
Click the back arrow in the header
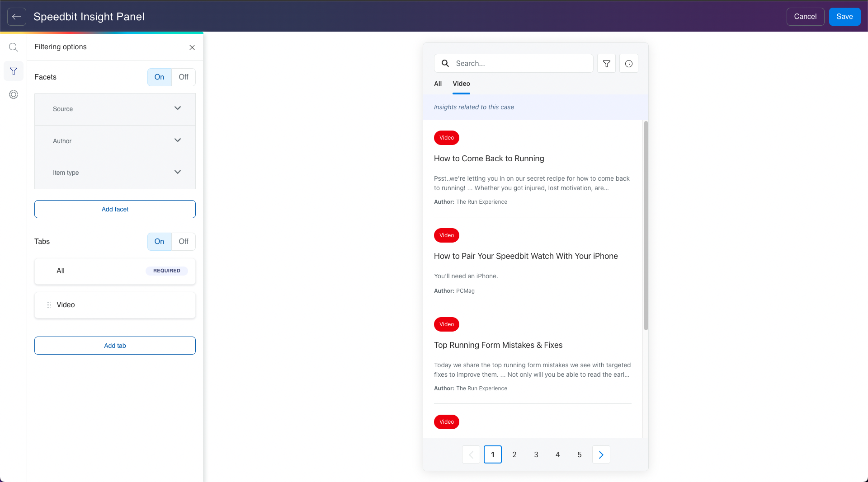pyautogui.click(x=16, y=17)
